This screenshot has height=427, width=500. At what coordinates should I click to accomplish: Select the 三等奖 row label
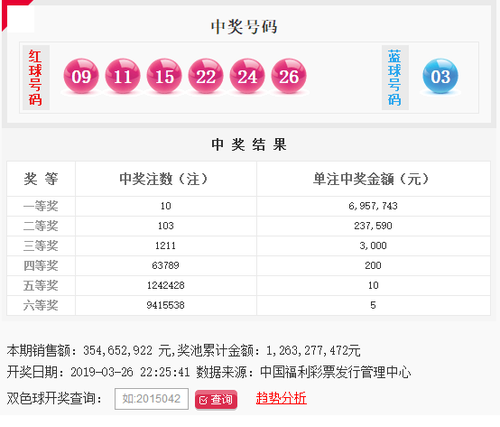coord(41,246)
